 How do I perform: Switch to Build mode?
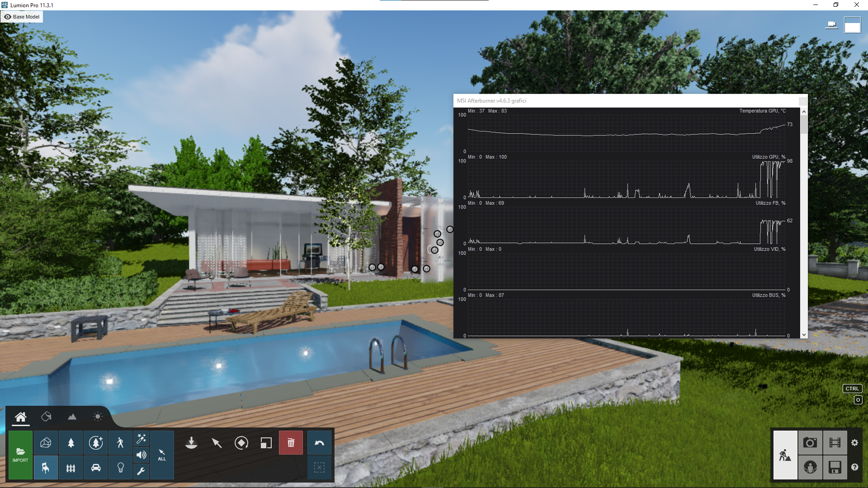pos(785,455)
